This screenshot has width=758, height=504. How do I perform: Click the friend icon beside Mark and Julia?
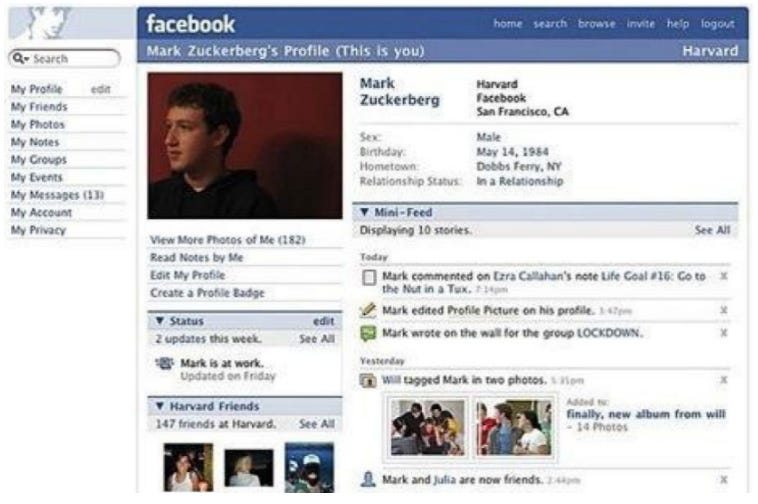click(x=368, y=479)
